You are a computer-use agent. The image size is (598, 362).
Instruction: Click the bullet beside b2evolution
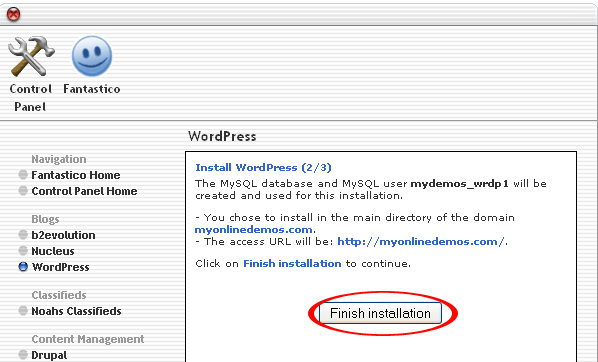click(x=23, y=235)
